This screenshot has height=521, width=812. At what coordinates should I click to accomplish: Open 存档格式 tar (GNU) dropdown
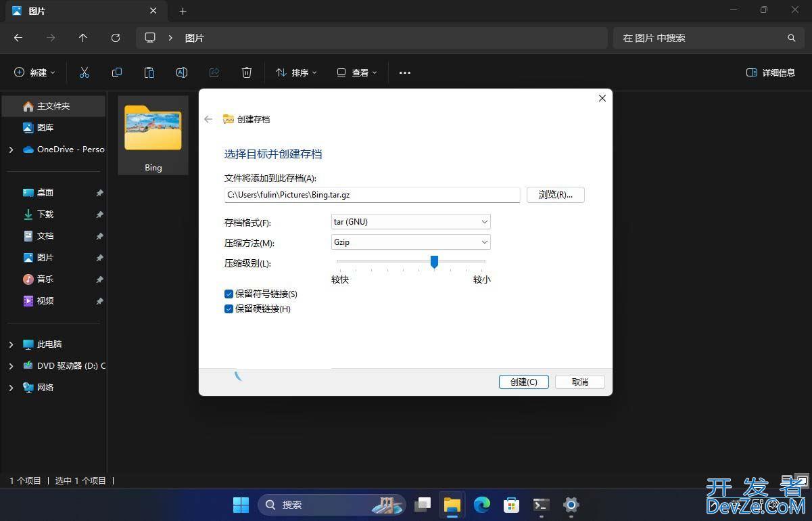pyautogui.click(x=410, y=222)
